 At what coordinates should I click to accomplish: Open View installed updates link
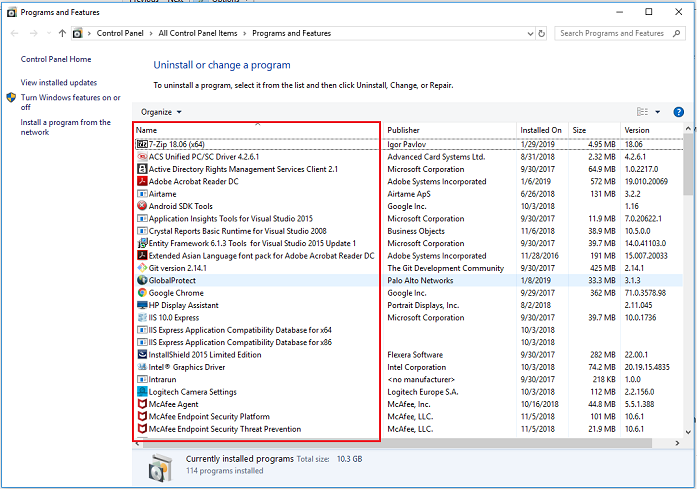click(x=59, y=82)
